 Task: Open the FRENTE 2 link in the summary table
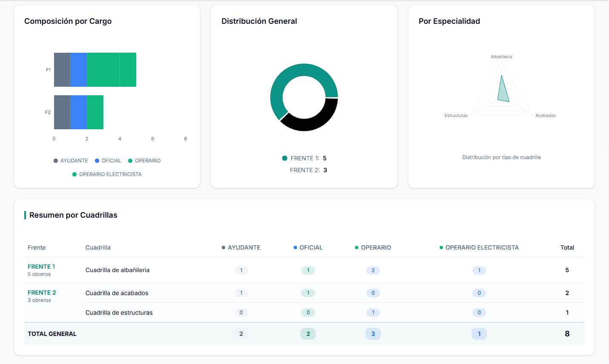42,292
